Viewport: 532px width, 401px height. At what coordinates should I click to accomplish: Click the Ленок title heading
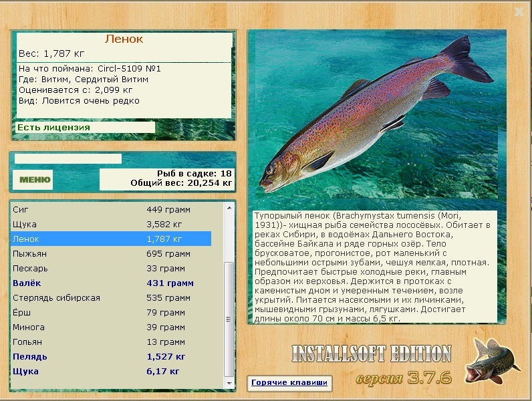124,39
